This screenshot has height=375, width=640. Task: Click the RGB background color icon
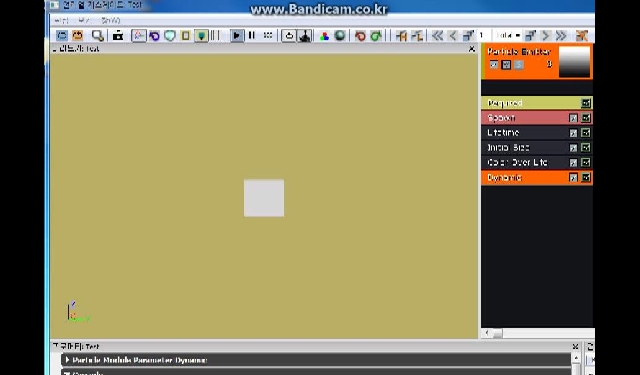[x=324, y=36]
